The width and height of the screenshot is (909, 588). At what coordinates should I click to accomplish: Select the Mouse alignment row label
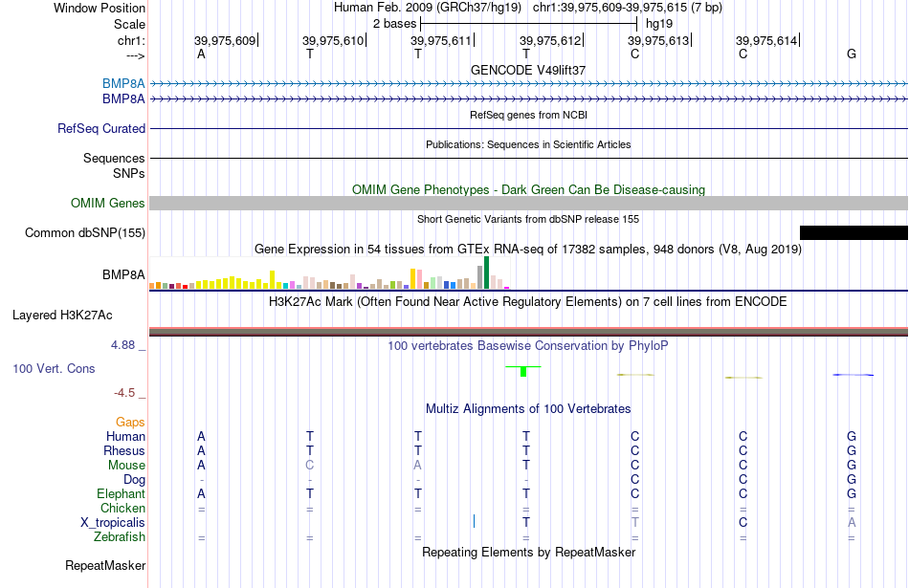coord(126,466)
